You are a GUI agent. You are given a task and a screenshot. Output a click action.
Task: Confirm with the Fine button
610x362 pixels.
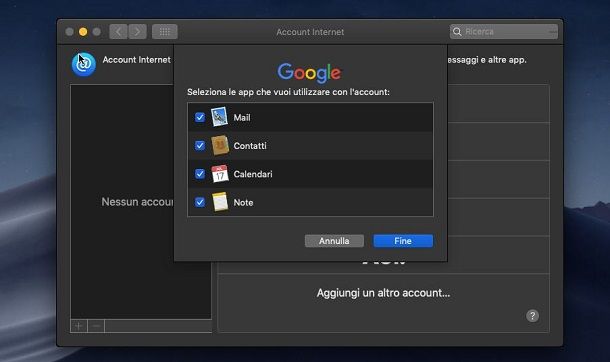[403, 241]
